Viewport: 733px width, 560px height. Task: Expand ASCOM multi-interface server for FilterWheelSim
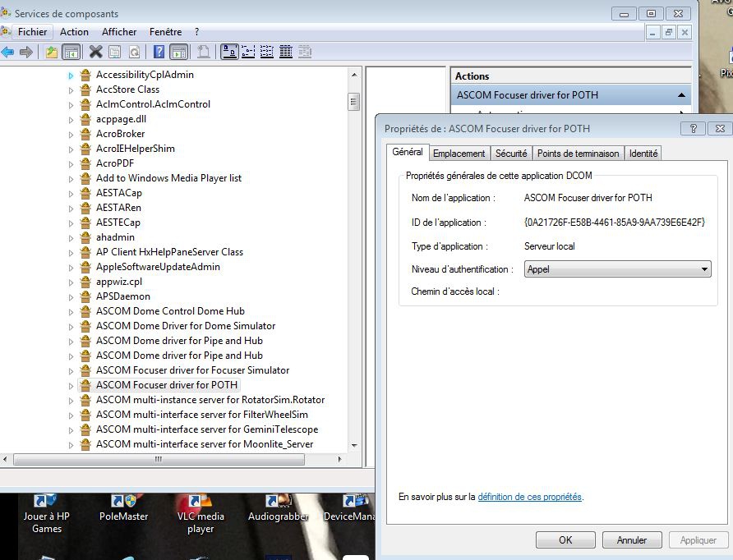[71, 415]
